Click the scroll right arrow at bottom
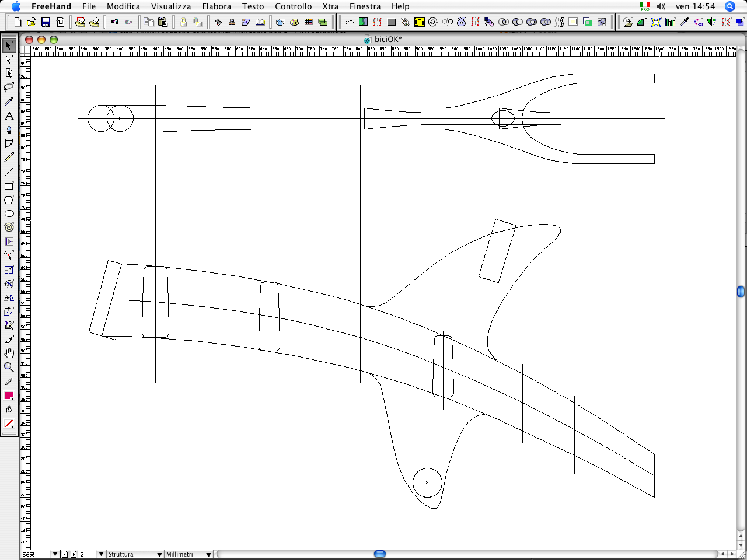Image resolution: width=747 pixels, height=560 pixels. coord(732,554)
